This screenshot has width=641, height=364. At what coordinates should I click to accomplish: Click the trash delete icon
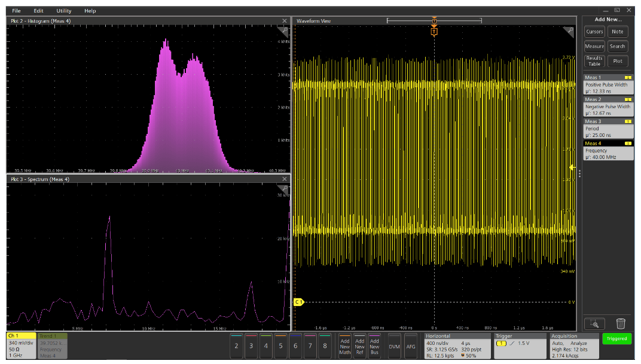(621, 323)
